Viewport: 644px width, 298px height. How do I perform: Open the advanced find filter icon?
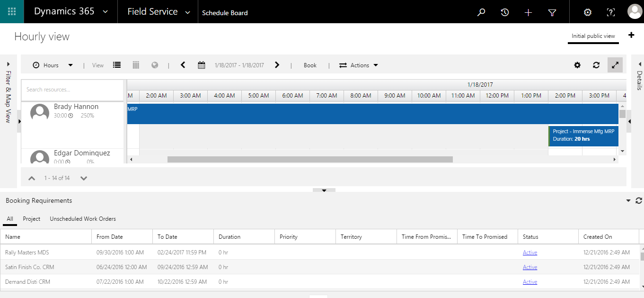552,12
